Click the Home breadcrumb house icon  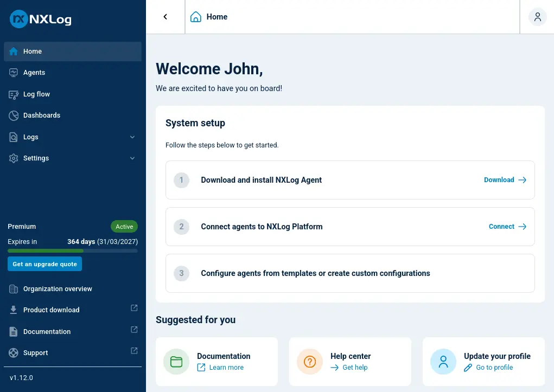(x=196, y=17)
